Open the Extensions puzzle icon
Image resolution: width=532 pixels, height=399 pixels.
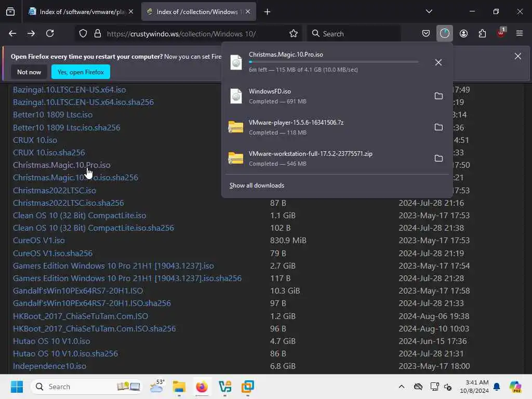click(x=482, y=33)
